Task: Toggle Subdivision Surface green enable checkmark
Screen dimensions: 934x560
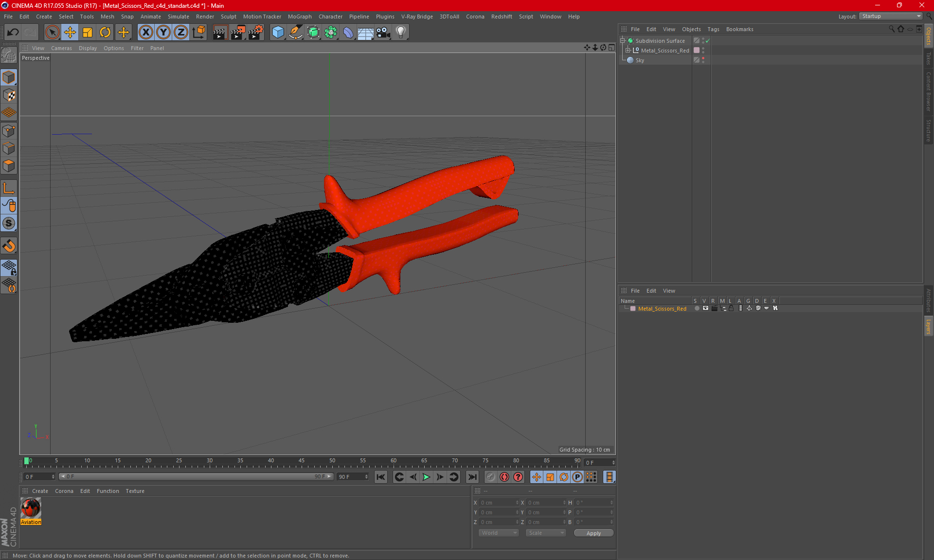Action: (708, 41)
